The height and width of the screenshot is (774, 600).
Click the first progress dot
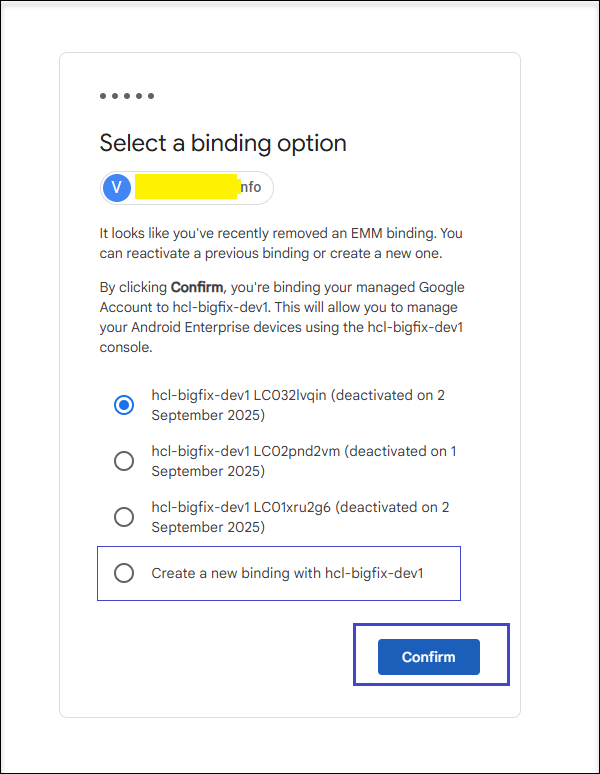[103, 96]
